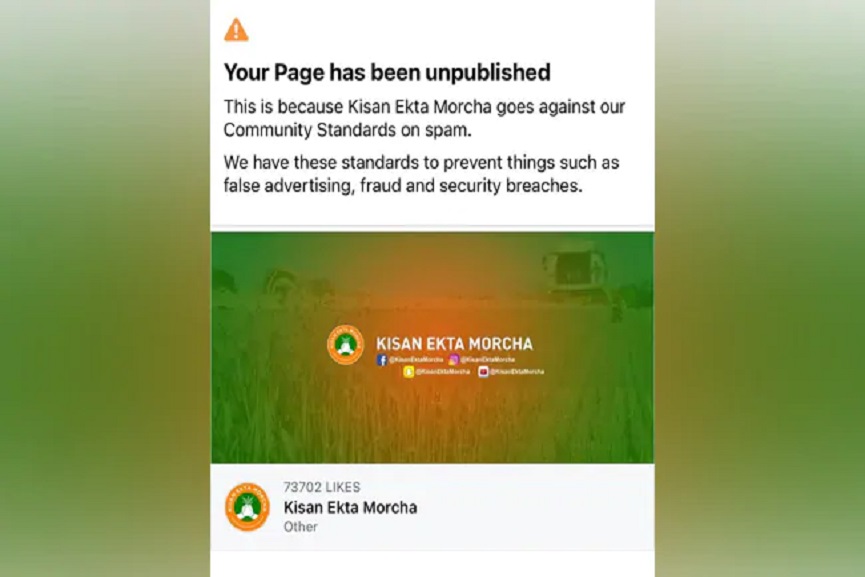Image resolution: width=865 pixels, height=577 pixels.
Task: Click the YouTube icon on the cover banner
Action: (483, 372)
